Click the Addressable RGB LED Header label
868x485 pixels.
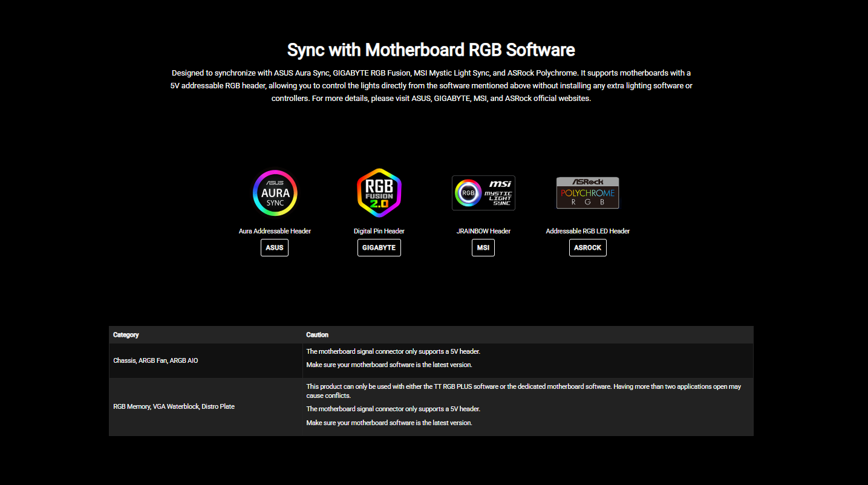(587, 231)
